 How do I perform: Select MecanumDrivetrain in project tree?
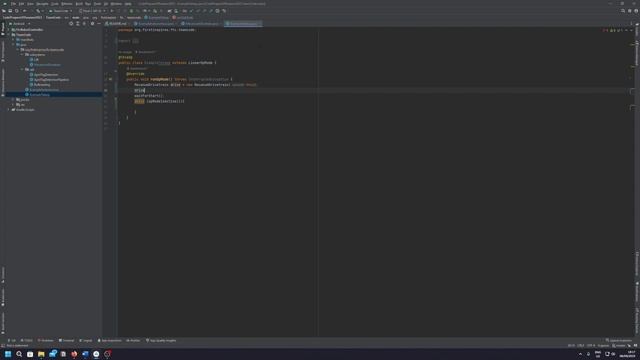click(45, 64)
